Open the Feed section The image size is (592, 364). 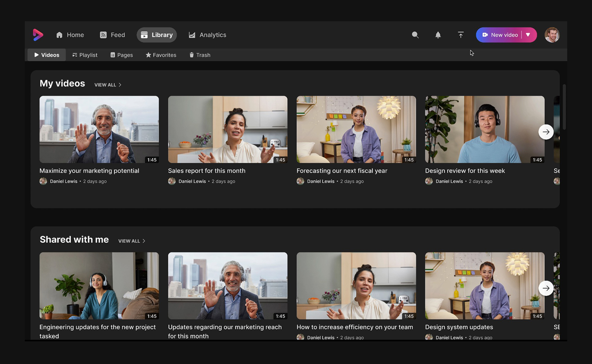(112, 35)
